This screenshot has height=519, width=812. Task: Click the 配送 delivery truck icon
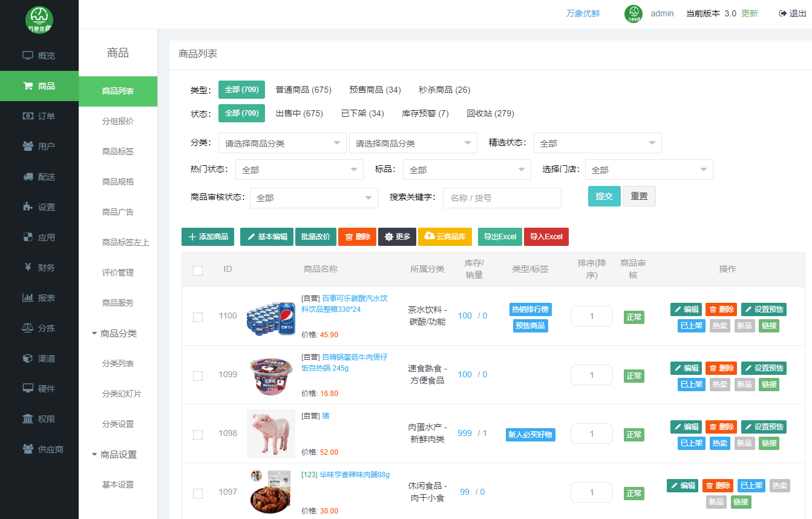[28, 177]
